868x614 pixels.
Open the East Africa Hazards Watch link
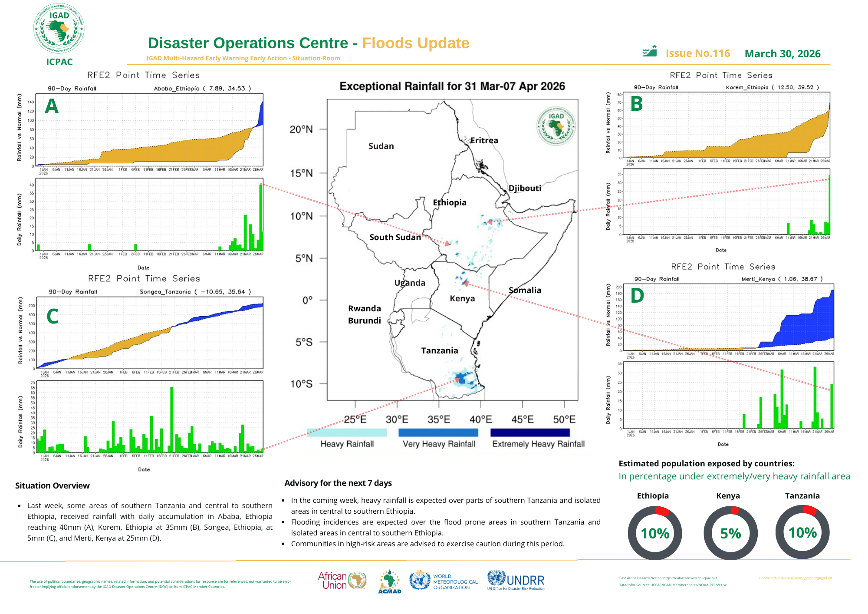click(x=690, y=578)
